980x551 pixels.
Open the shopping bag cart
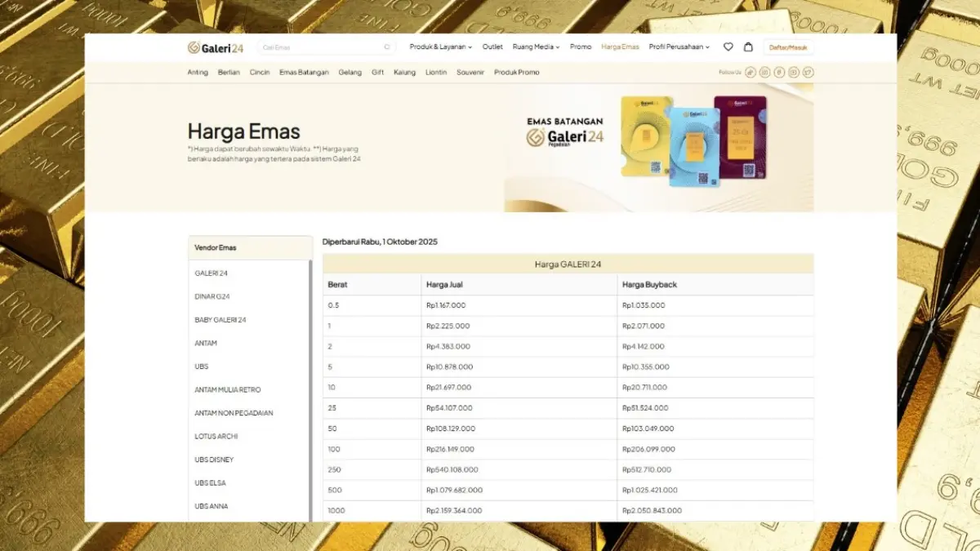click(748, 47)
